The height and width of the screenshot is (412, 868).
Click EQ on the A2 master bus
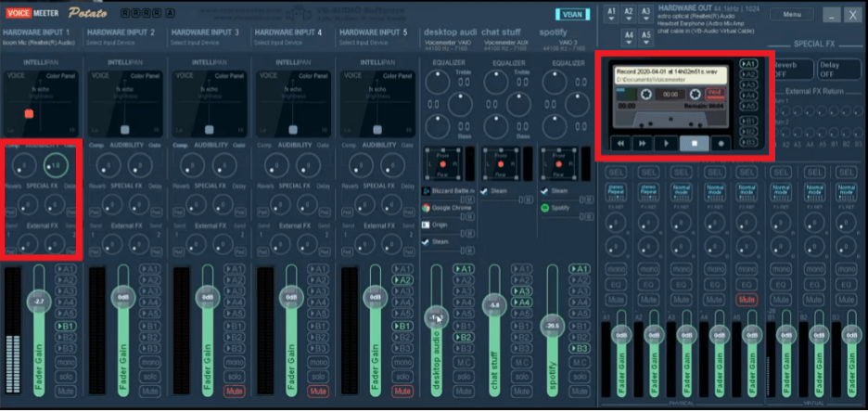(648, 285)
